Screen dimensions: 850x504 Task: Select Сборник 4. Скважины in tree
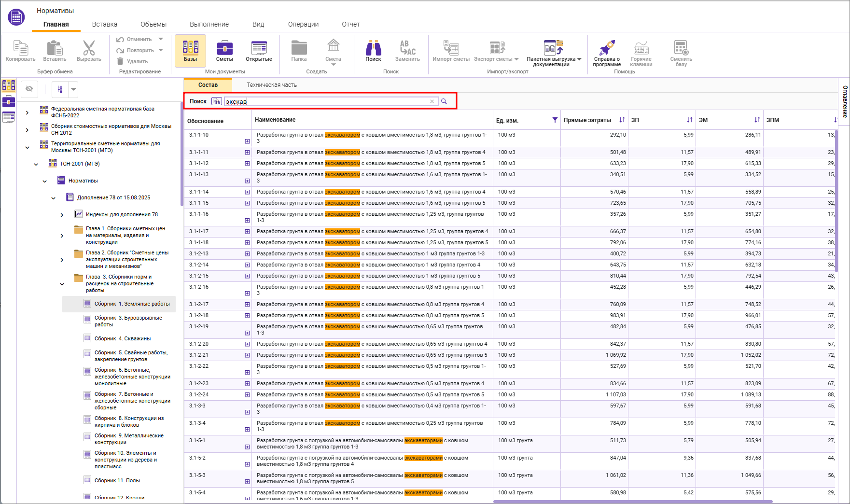pyautogui.click(x=123, y=338)
